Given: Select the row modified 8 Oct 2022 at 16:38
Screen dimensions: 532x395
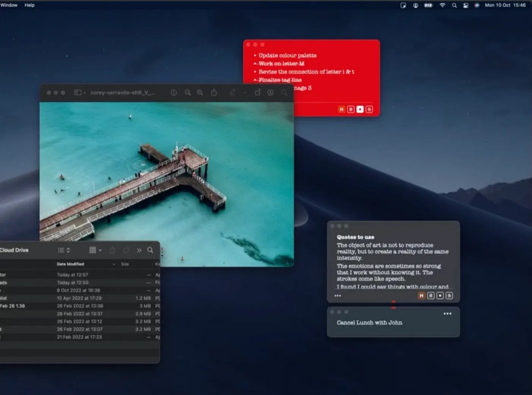Looking at the screenshot, I should pos(79,290).
